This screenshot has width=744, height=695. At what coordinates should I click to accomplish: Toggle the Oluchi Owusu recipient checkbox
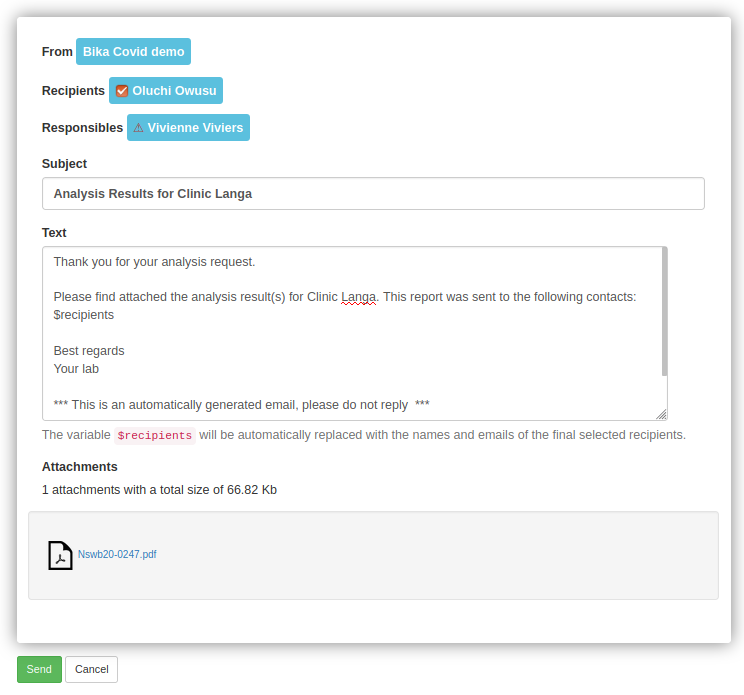(x=122, y=91)
